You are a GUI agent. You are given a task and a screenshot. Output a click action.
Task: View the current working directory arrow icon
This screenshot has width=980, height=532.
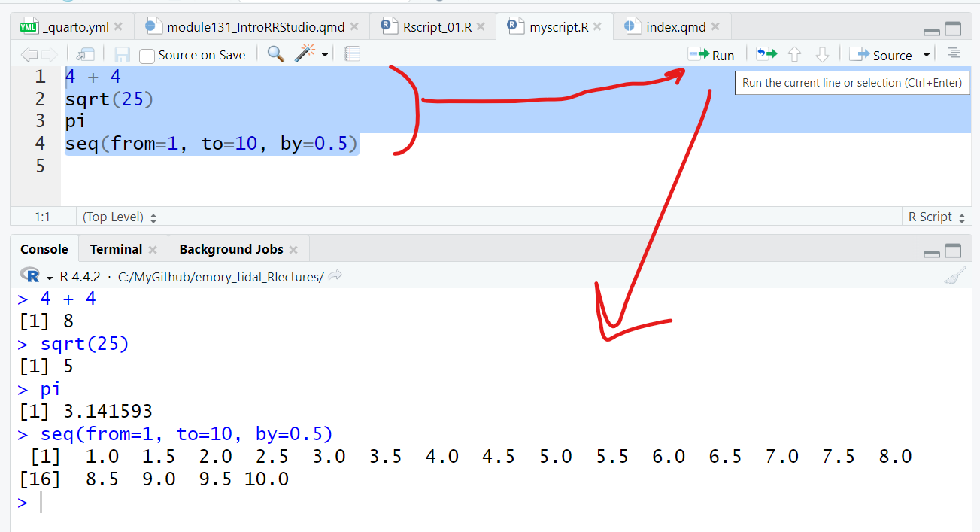coord(335,276)
